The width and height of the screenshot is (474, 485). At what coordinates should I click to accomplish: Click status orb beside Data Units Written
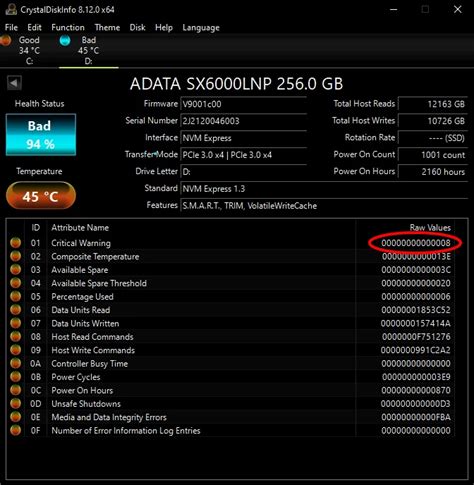tap(15, 323)
